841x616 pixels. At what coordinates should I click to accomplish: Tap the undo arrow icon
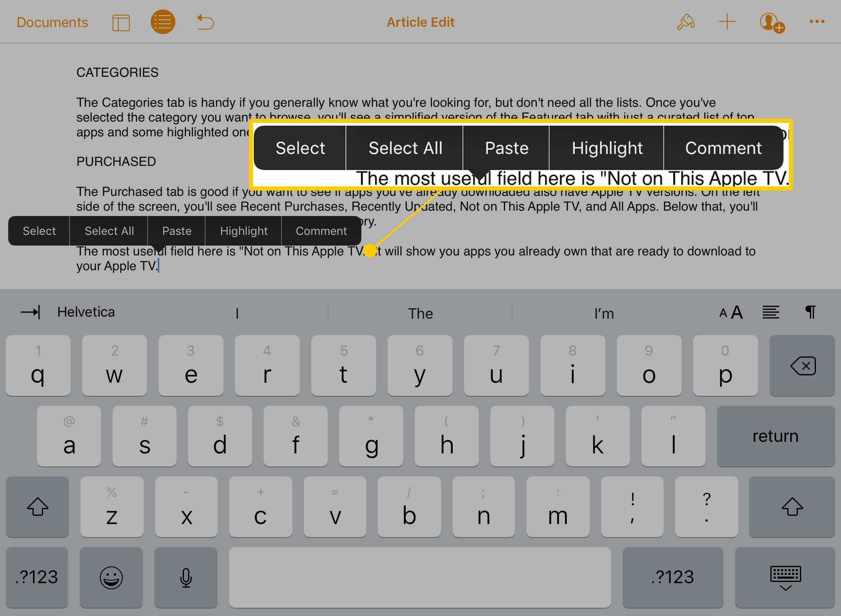(205, 22)
